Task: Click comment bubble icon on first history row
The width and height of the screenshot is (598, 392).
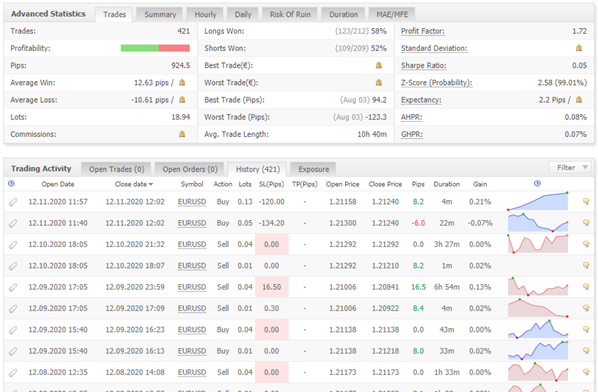Action: [586, 201]
